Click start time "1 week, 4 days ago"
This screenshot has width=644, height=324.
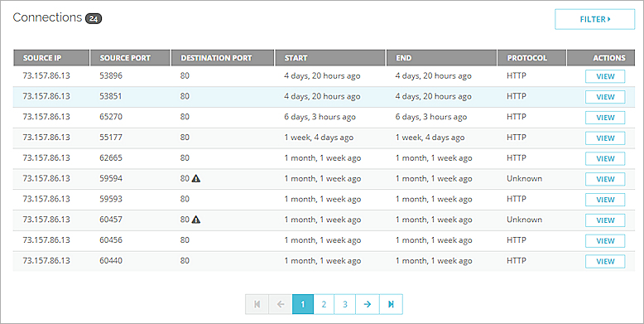319,138
